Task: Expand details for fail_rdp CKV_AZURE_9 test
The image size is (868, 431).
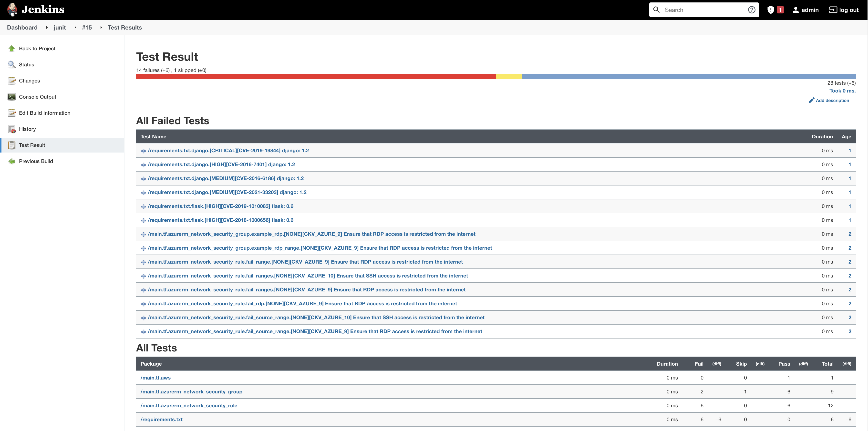Action: tap(143, 304)
